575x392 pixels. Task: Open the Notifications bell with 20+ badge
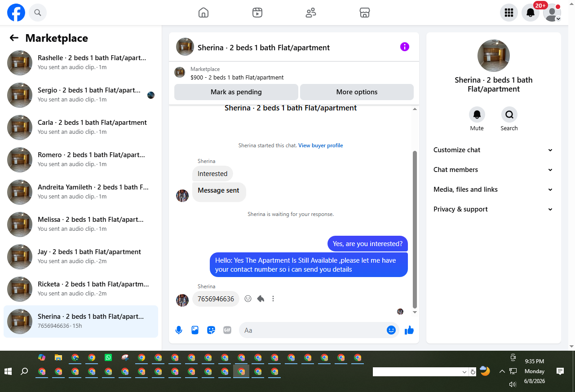(531, 13)
